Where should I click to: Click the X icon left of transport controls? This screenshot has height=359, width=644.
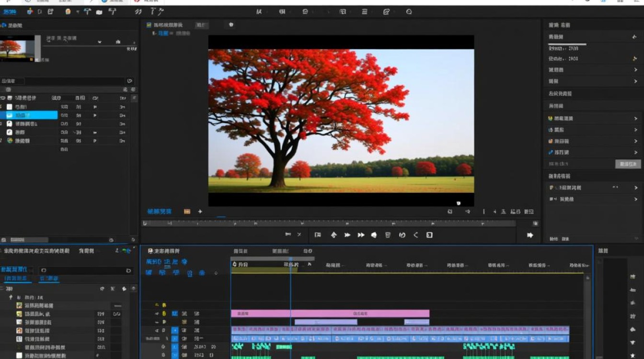[299, 235]
